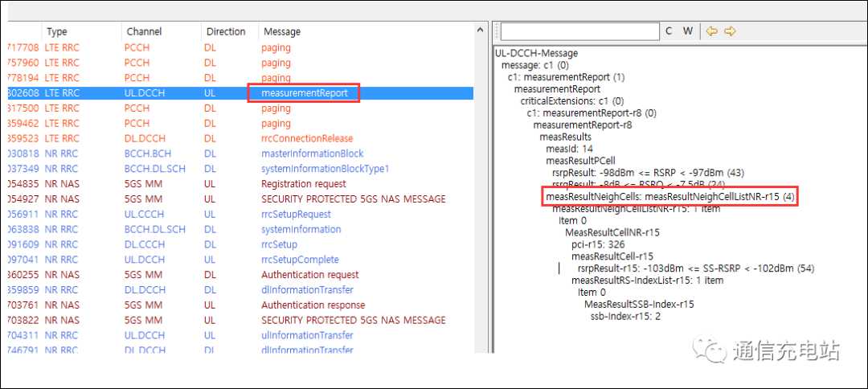Click the measResultCell-r15 tree node

click(612, 256)
